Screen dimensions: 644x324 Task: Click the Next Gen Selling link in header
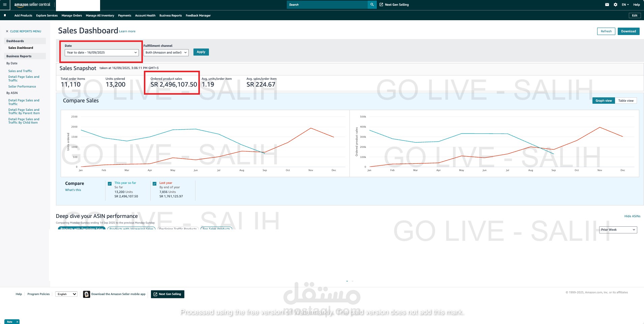click(397, 5)
